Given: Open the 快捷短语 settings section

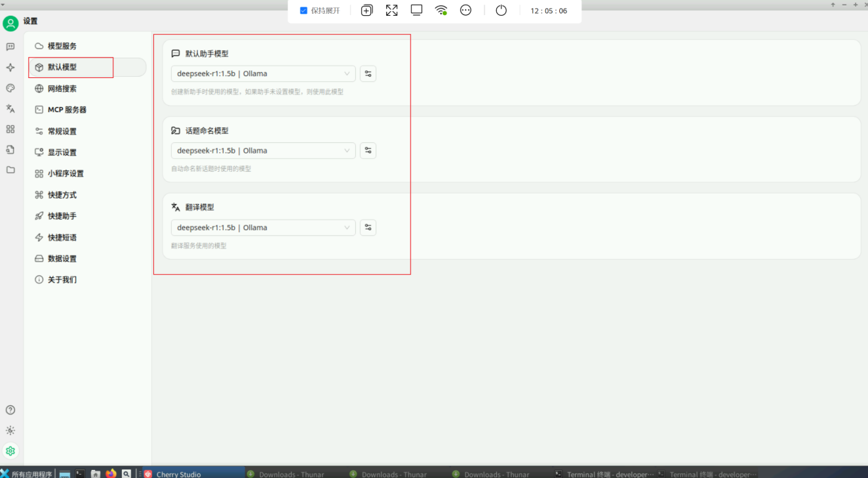Looking at the screenshot, I should point(87,237).
